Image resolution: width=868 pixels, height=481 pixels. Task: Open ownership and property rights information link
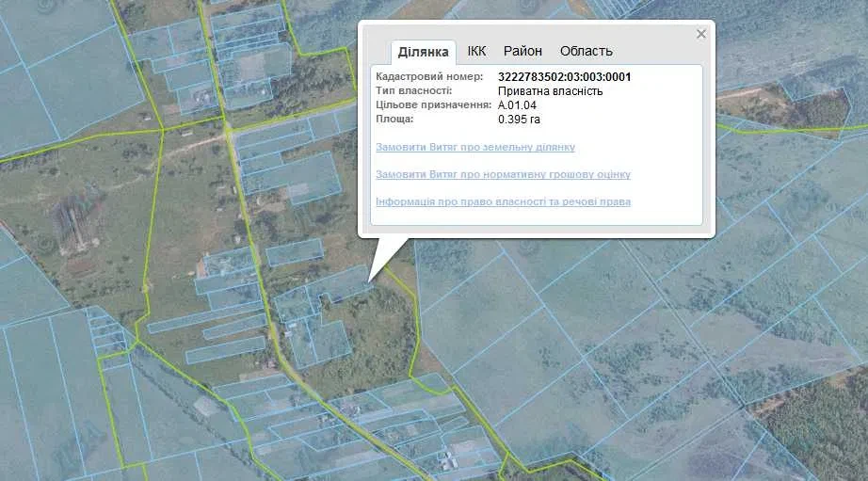pyautogui.click(x=504, y=201)
